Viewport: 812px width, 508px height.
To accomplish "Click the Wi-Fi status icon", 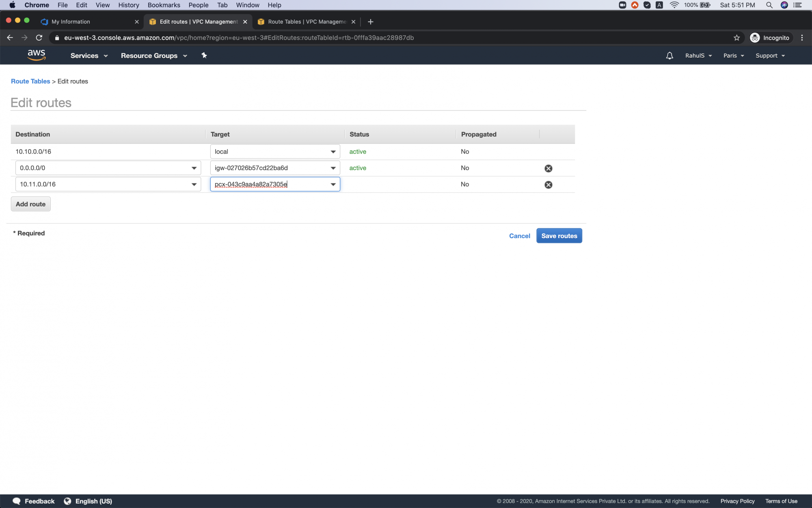I will (x=674, y=5).
